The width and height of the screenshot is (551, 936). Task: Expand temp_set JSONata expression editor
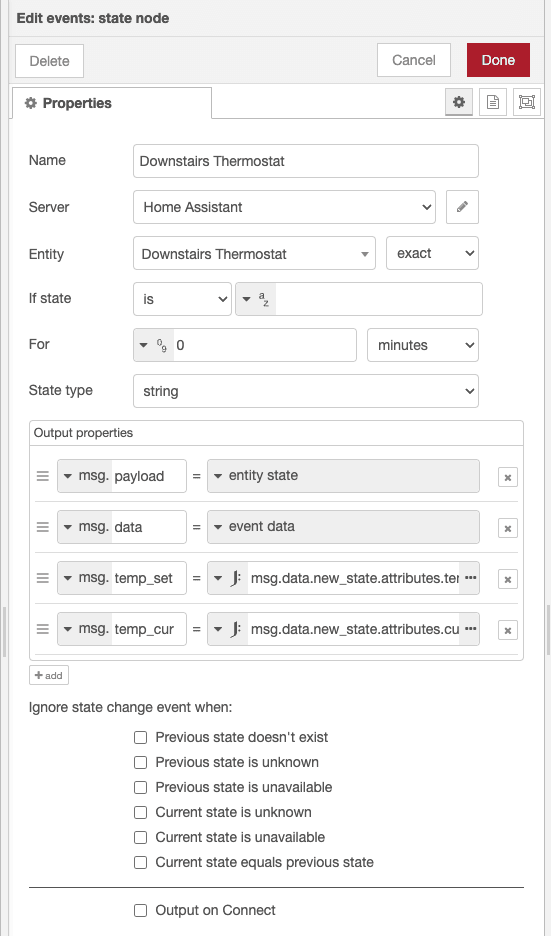click(470, 578)
